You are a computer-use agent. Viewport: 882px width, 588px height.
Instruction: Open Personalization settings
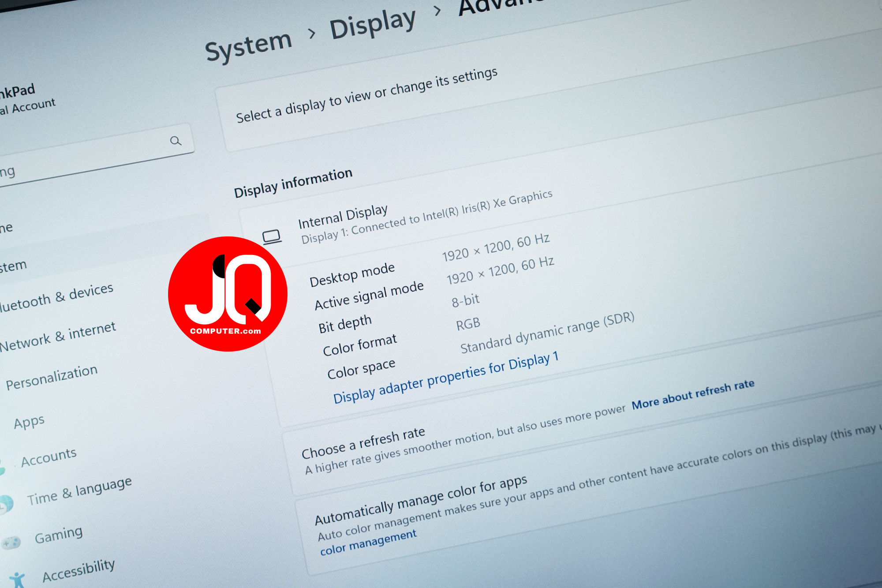(x=52, y=377)
